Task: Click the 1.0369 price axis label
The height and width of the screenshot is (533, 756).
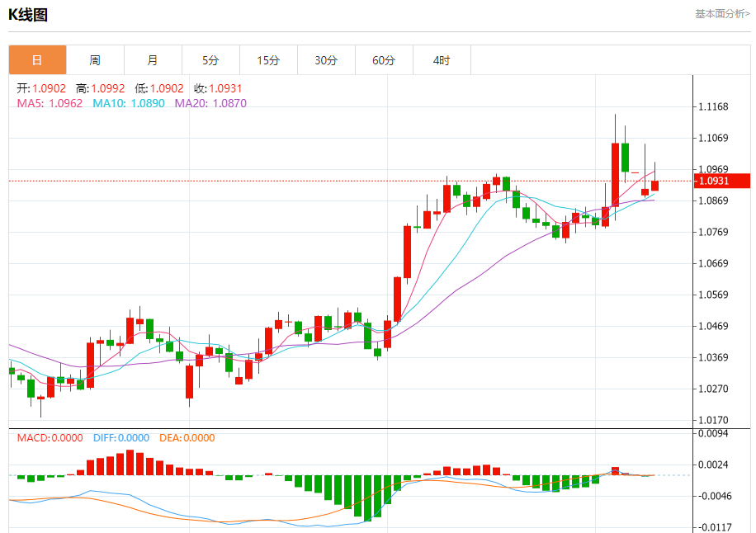Action: [x=714, y=357]
